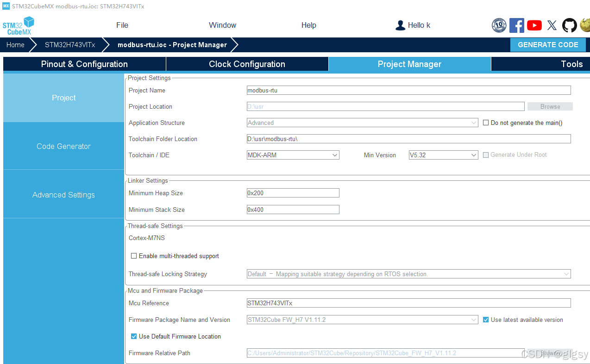Open the Window menu
The width and height of the screenshot is (590, 364).
point(222,25)
